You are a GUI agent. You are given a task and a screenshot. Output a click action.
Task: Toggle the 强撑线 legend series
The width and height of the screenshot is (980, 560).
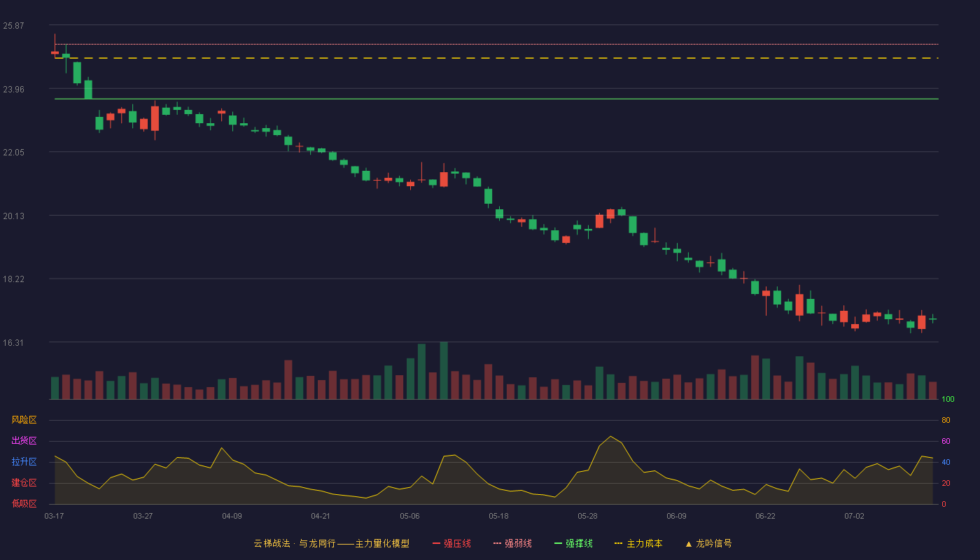573,543
